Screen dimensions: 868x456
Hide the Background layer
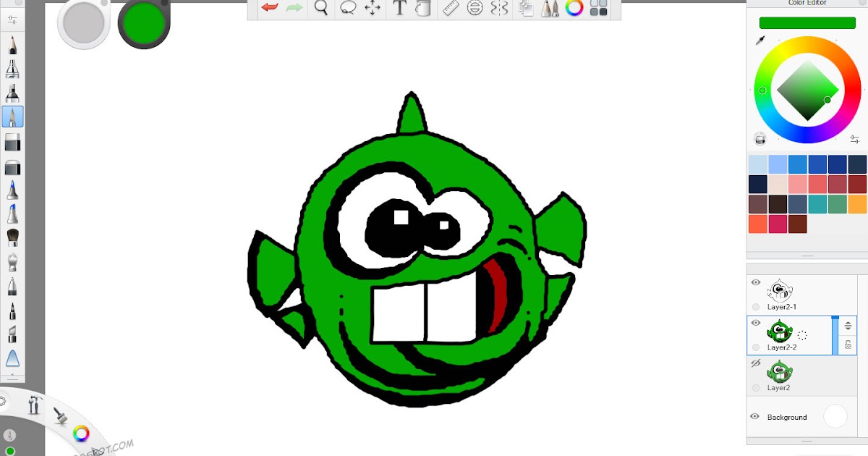754,417
